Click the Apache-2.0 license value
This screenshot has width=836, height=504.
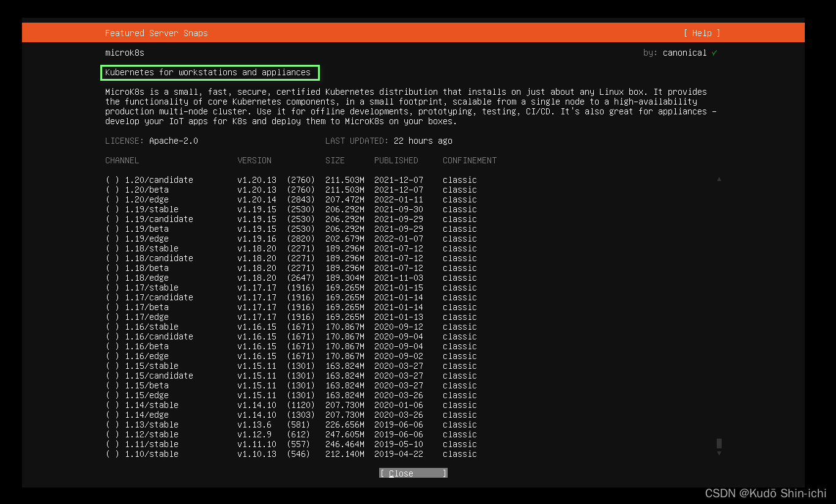174,141
